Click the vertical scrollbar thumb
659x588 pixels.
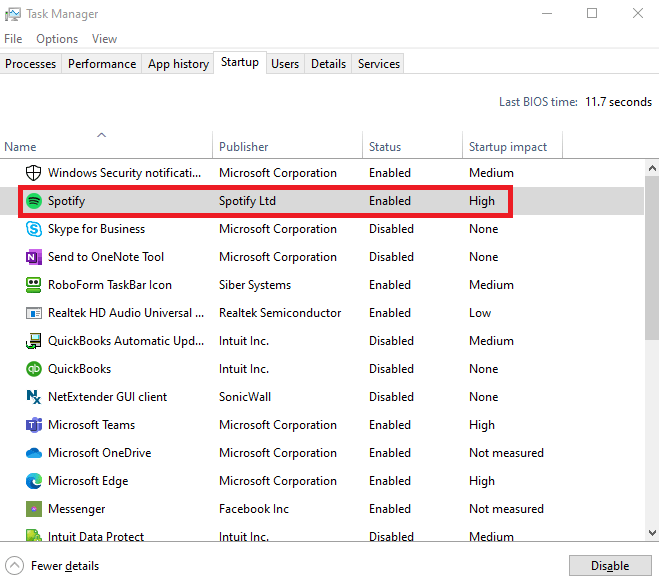click(x=652, y=258)
